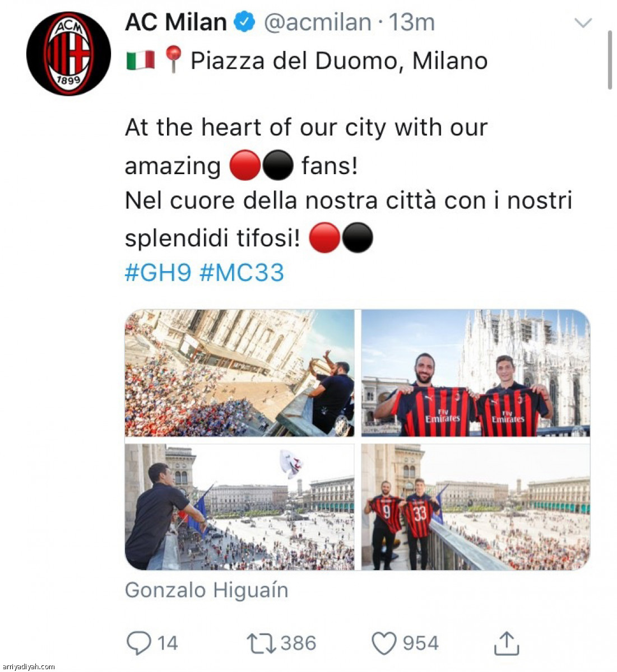This screenshot has height=672, width=617.
Task: Open photo showing 9 and 33 jerseys
Action: click(x=476, y=507)
